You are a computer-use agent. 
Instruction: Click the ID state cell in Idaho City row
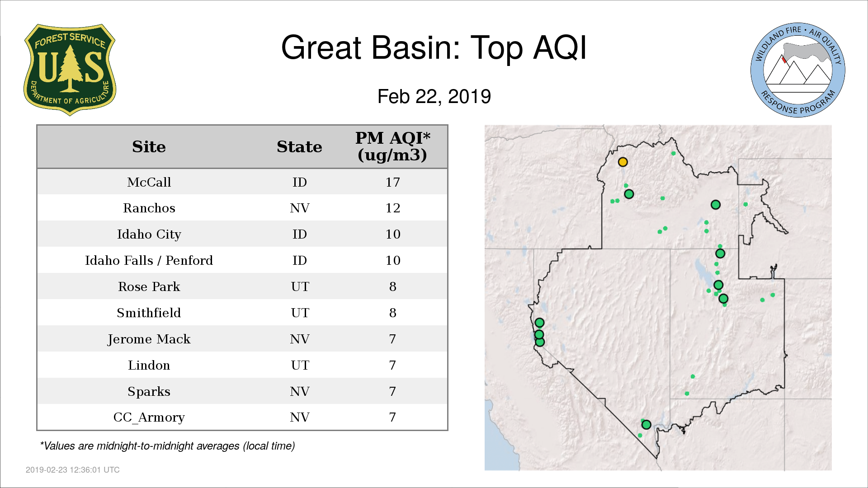[x=299, y=234]
